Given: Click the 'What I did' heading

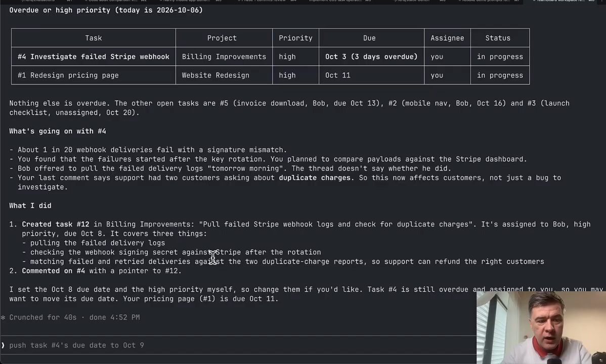Looking at the screenshot, I should tap(30, 205).
